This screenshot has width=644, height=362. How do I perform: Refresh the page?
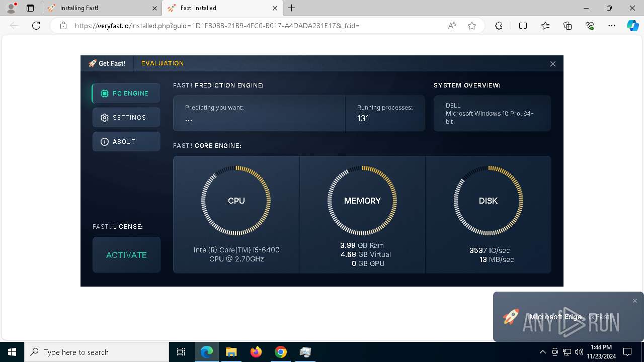coord(36,26)
